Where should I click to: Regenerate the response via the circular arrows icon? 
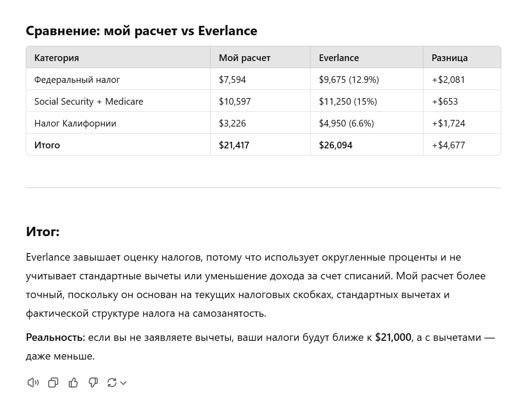[x=112, y=383]
